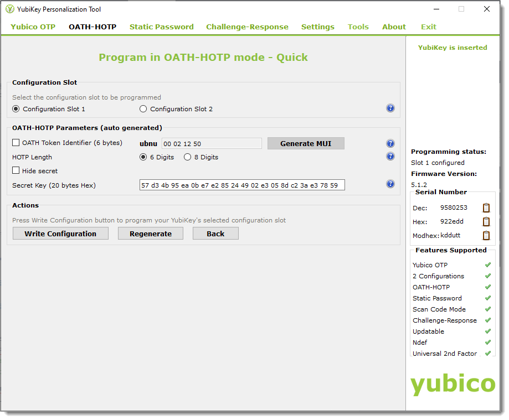Open help beside the Generate MUI button

click(x=390, y=143)
